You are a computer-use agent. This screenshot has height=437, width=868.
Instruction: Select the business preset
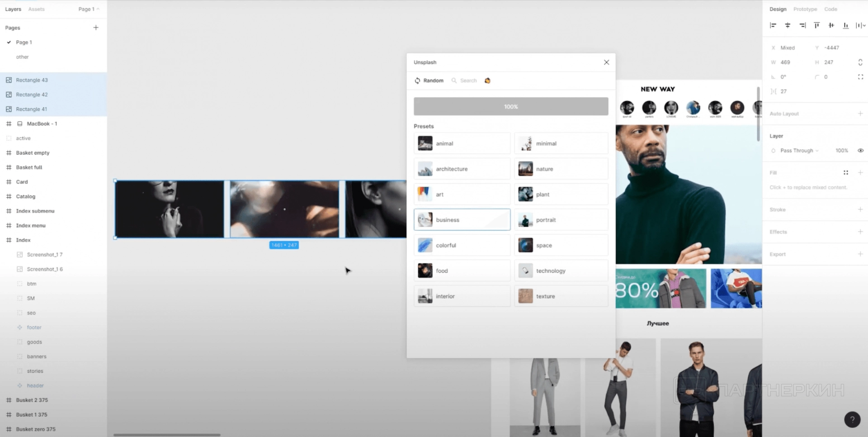462,220
